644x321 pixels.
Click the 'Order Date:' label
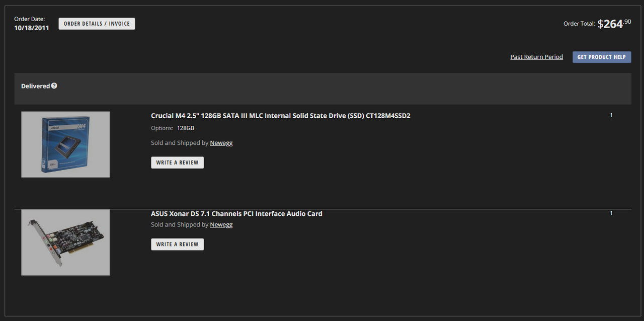(29, 19)
